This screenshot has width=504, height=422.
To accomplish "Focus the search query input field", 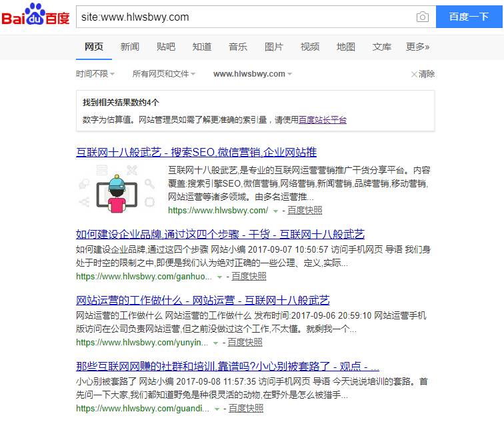I will click(246, 17).
